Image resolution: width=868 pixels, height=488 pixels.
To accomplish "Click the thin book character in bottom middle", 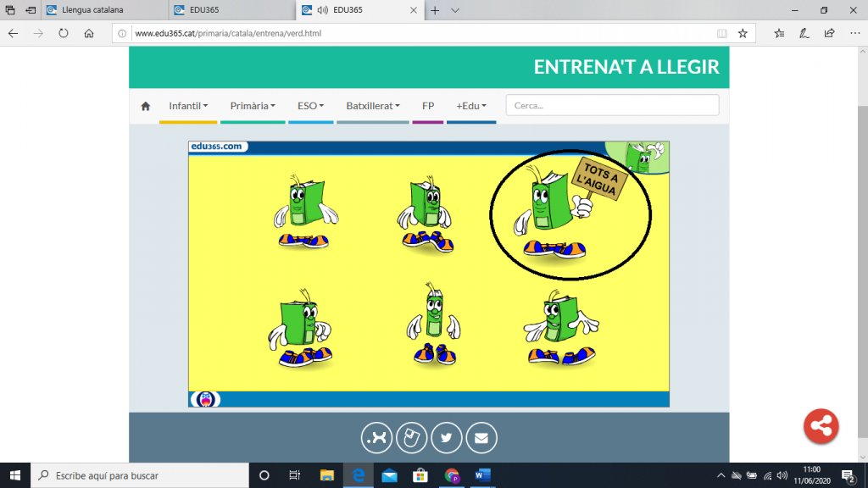I will [x=434, y=324].
